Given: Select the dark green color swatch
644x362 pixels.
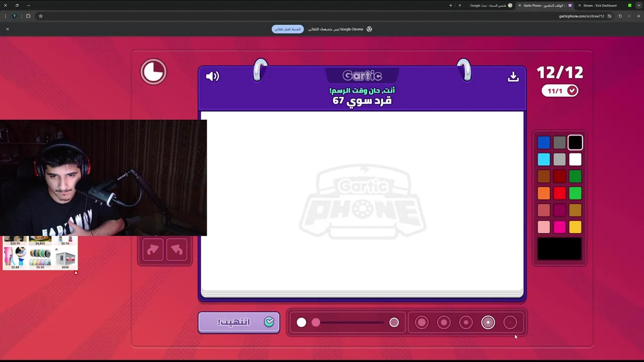Looking at the screenshot, I should [x=575, y=176].
